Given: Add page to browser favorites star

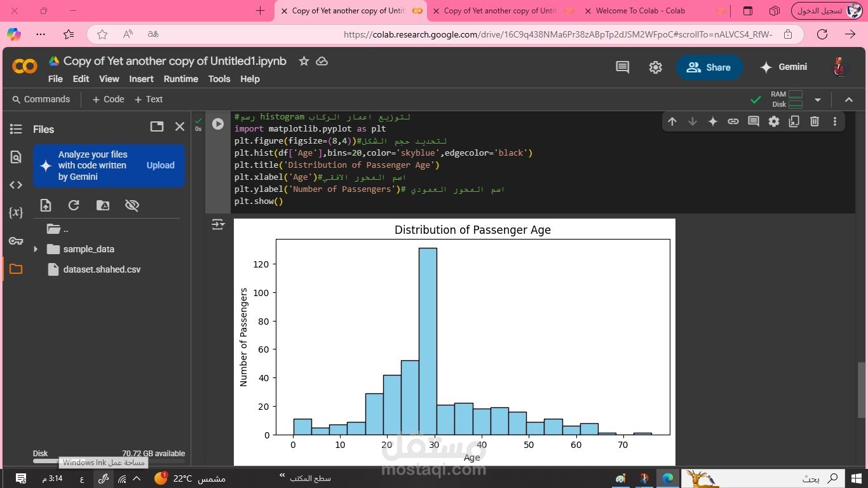Looking at the screenshot, I should pyautogui.click(x=102, y=34).
